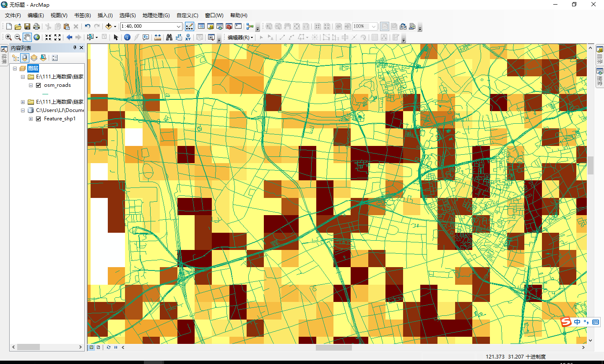Collapse the C:\Users\LJ\Docume source node

(23, 110)
